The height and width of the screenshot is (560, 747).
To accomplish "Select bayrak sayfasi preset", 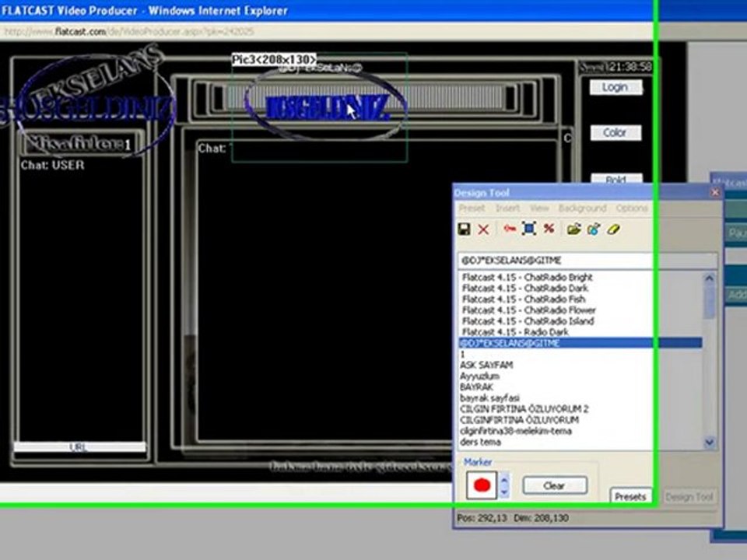I will (489, 398).
